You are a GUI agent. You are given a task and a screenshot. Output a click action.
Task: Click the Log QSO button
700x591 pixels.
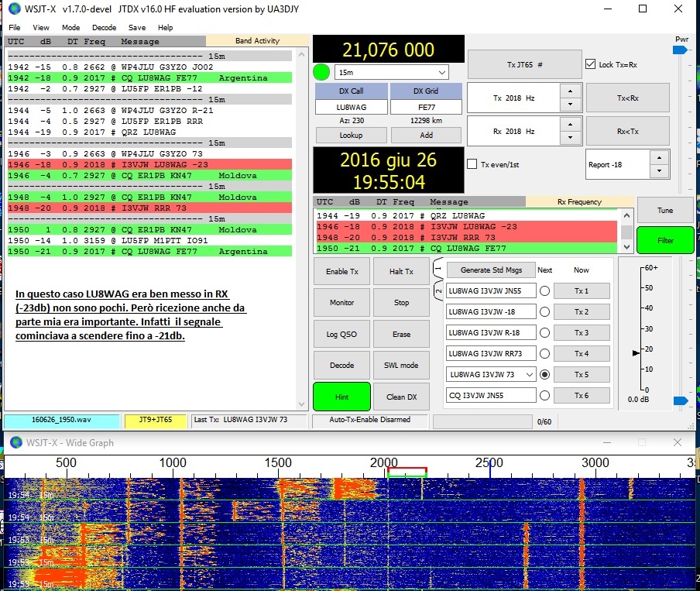(x=342, y=334)
